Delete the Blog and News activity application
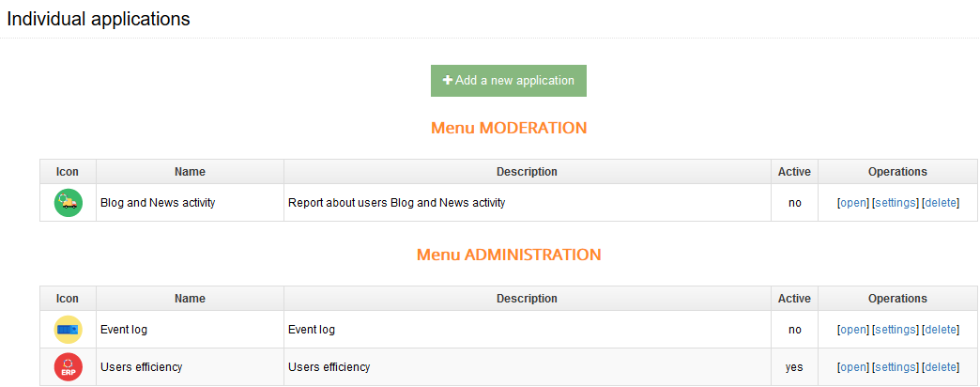 click(941, 203)
